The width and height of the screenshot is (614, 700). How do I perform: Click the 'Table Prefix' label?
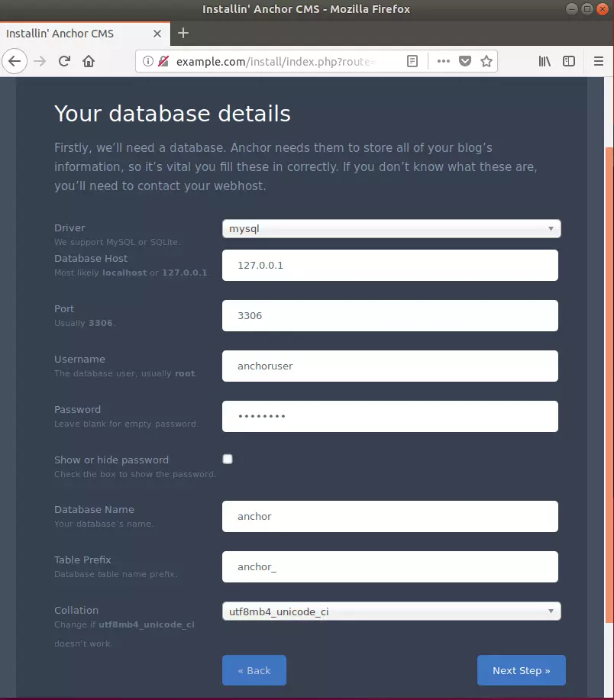click(82, 560)
